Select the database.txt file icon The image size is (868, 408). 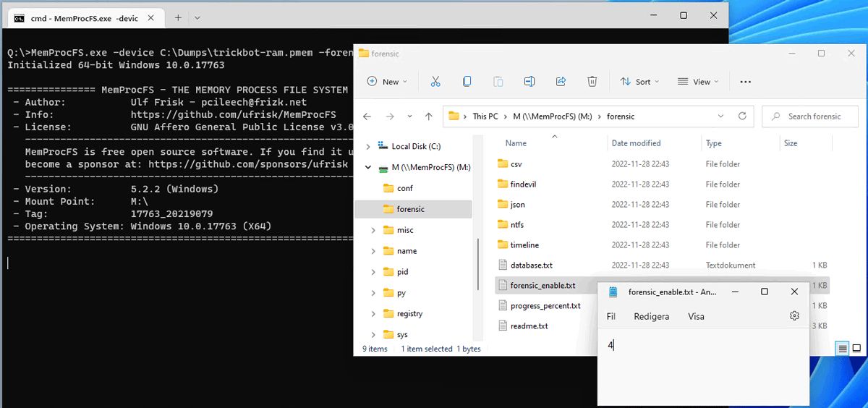point(503,265)
